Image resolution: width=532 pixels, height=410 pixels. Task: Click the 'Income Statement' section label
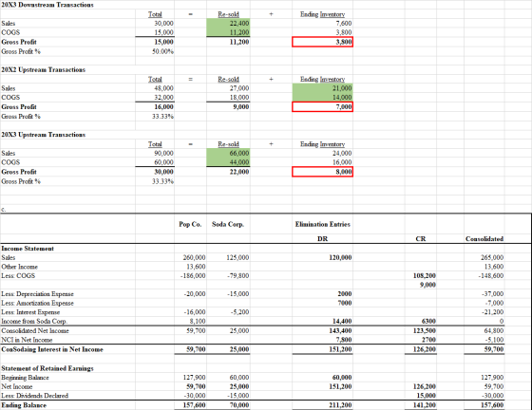point(28,249)
